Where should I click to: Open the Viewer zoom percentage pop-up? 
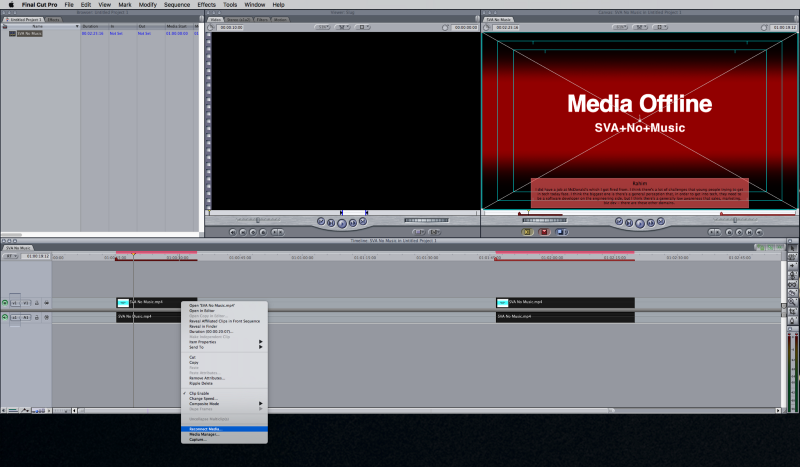[x=322, y=27]
